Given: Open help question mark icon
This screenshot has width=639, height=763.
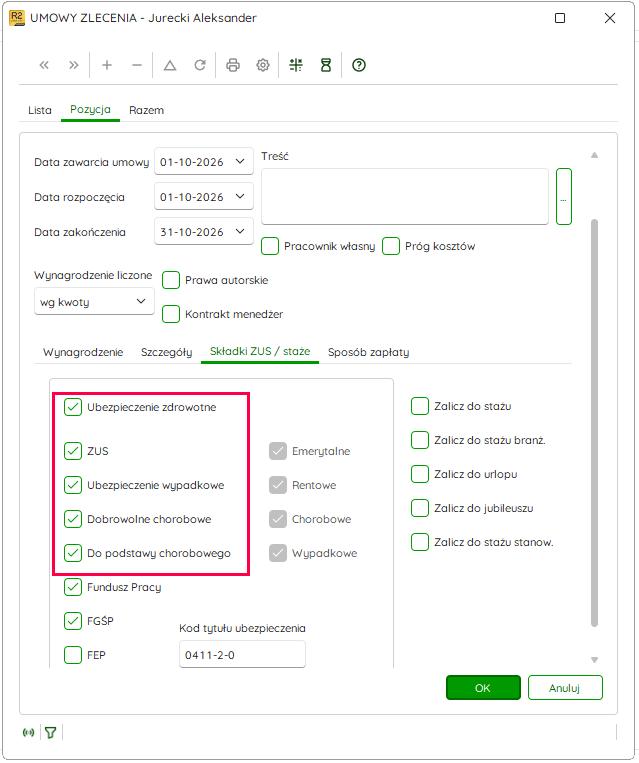Looking at the screenshot, I should 359,65.
